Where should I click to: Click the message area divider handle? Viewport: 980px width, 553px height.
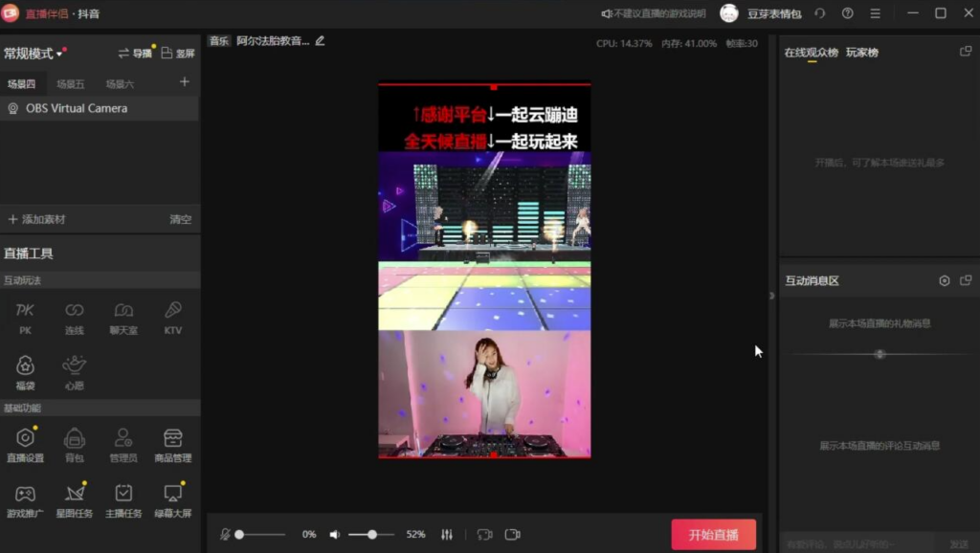(880, 354)
